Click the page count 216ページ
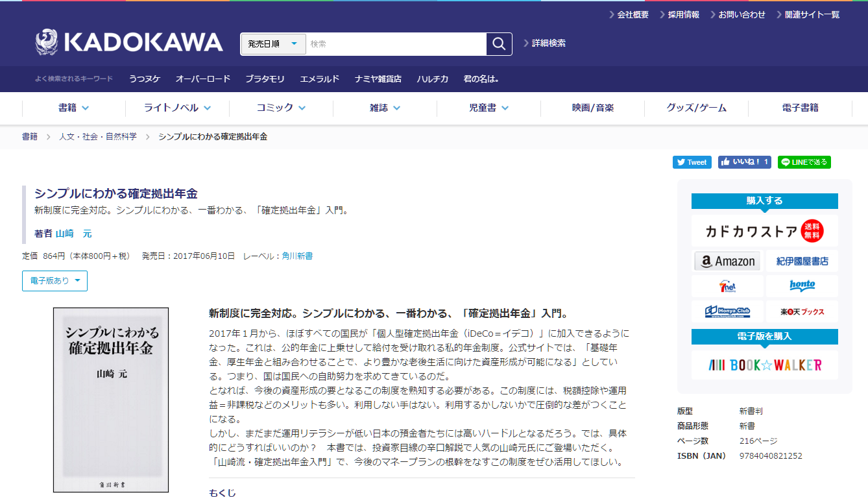The height and width of the screenshot is (497, 868). pos(758,441)
